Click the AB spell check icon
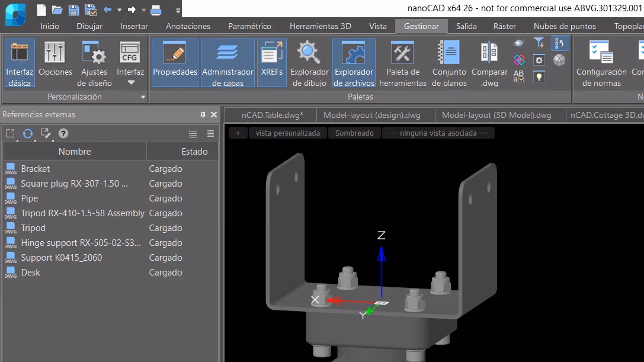 [x=519, y=76]
